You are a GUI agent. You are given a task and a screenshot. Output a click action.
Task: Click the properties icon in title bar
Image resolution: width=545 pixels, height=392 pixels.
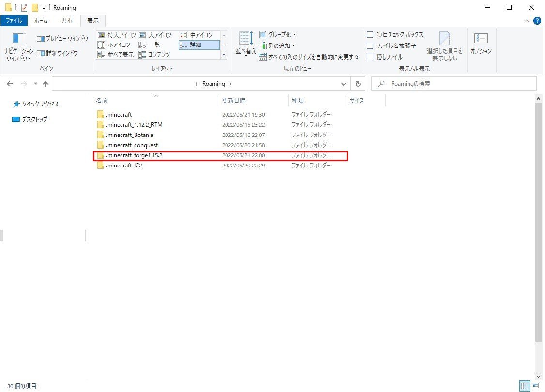point(24,7)
